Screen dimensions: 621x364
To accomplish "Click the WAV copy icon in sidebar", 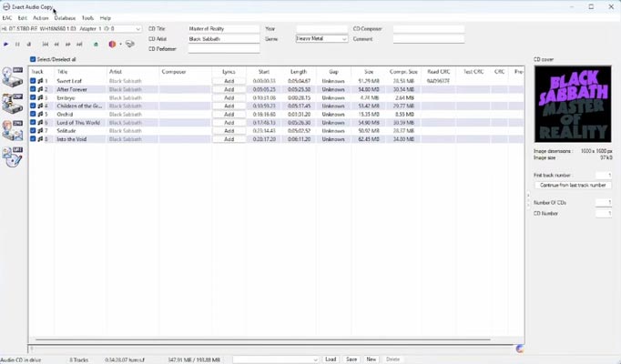I will pyautogui.click(x=12, y=77).
